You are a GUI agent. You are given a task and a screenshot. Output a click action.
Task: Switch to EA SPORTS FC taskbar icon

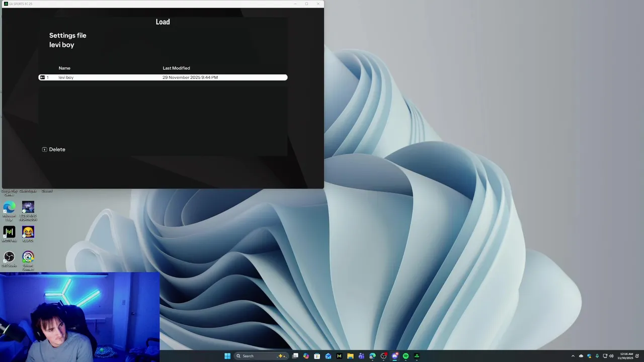(417, 356)
